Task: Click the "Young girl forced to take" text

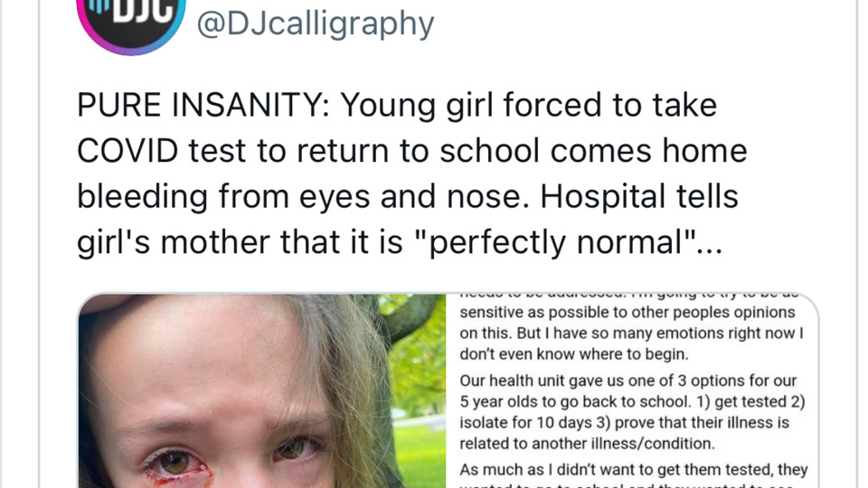Action: [x=528, y=105]
